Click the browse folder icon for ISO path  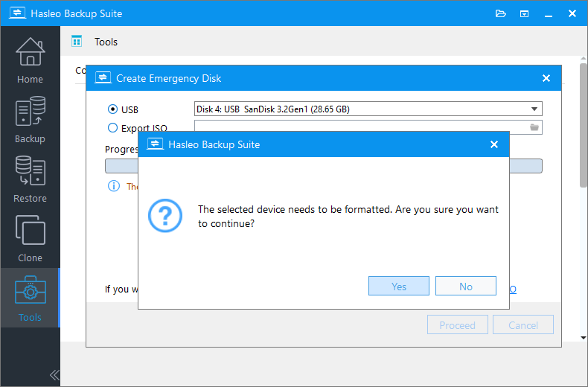coord(534,127)
